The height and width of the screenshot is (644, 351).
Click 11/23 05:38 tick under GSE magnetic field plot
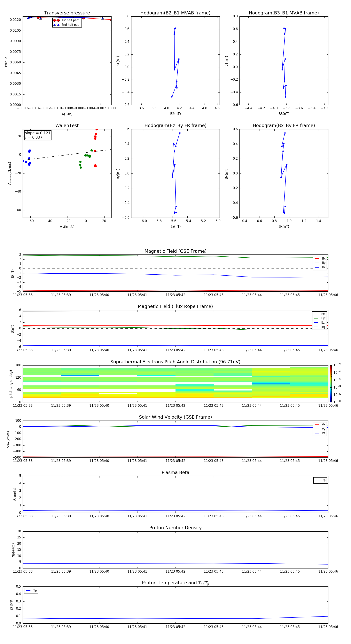tap(23, 295)
